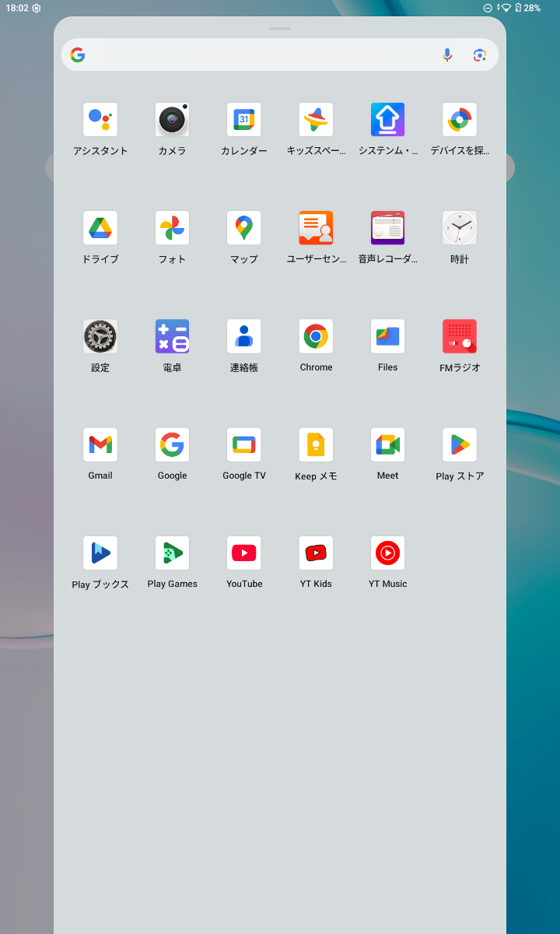
Task: Open the Play ストア app
Action: click(460, 444)
